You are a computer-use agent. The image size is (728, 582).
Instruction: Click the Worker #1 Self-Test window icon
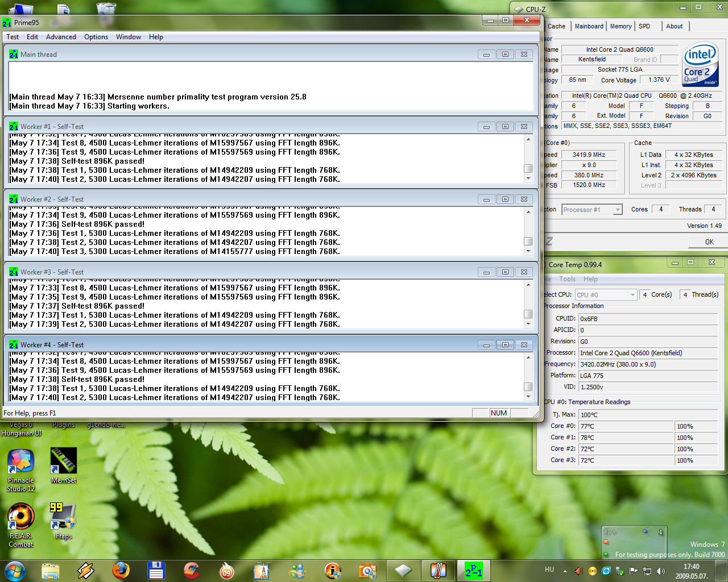14,127
